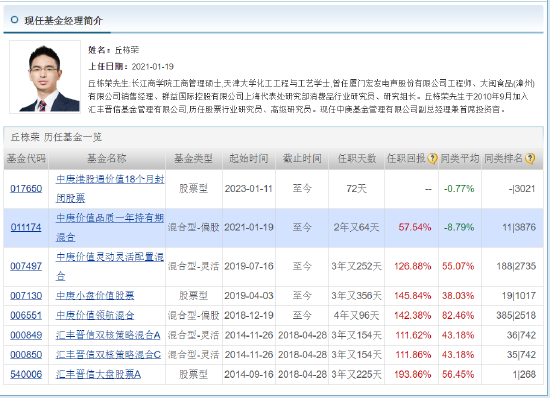Open fund code link 011174
This screenshot has height=398, width=550.
(x=26, y=228)
